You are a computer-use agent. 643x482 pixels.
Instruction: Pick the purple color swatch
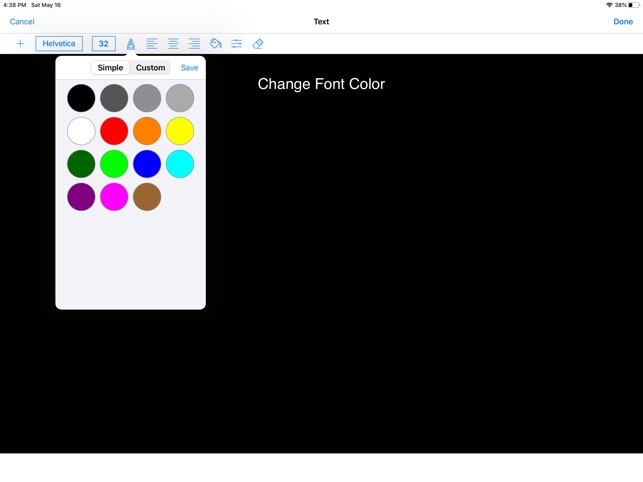pyautogui.click(x=81, y=197)
